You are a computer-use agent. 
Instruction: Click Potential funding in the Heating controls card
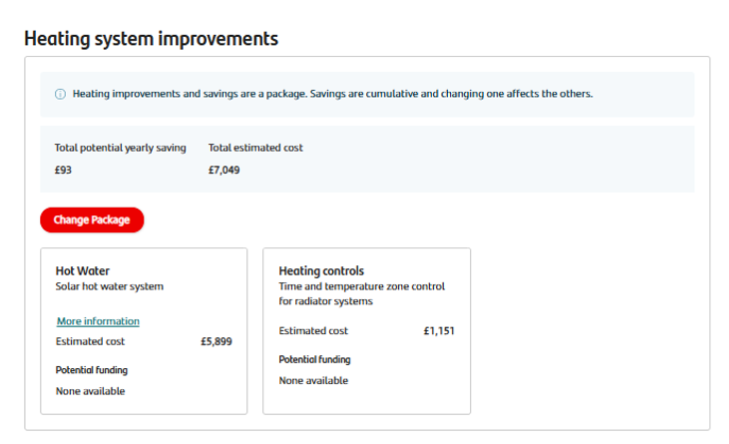[315, 359]
